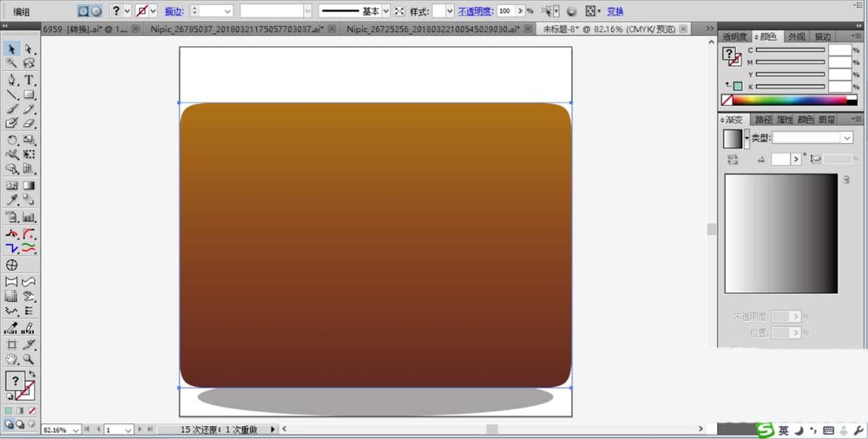Select the Artboard crop tool
Viewport: 868px width, 439px height.
[11, 344]
